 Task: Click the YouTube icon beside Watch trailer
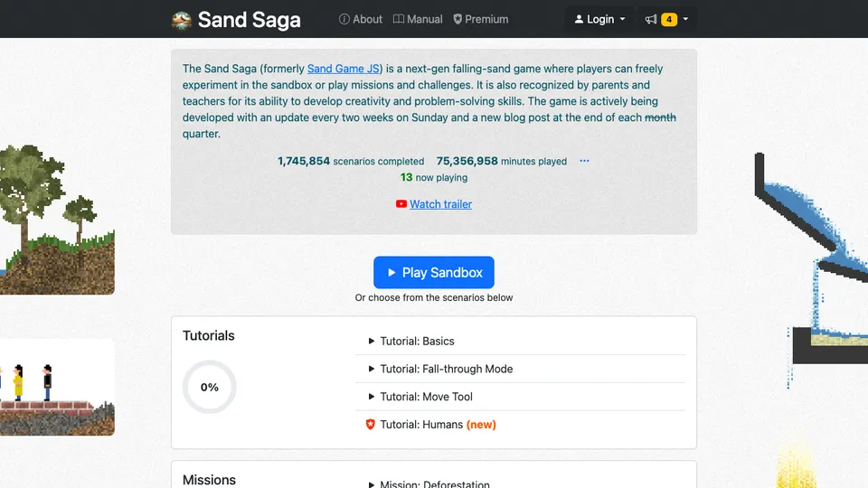401,204
